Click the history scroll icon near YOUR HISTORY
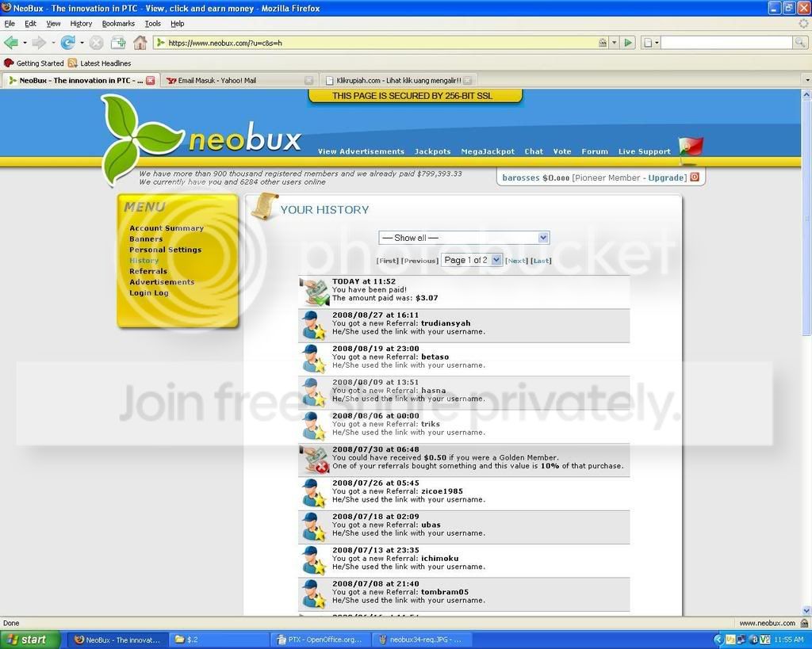 265,206
